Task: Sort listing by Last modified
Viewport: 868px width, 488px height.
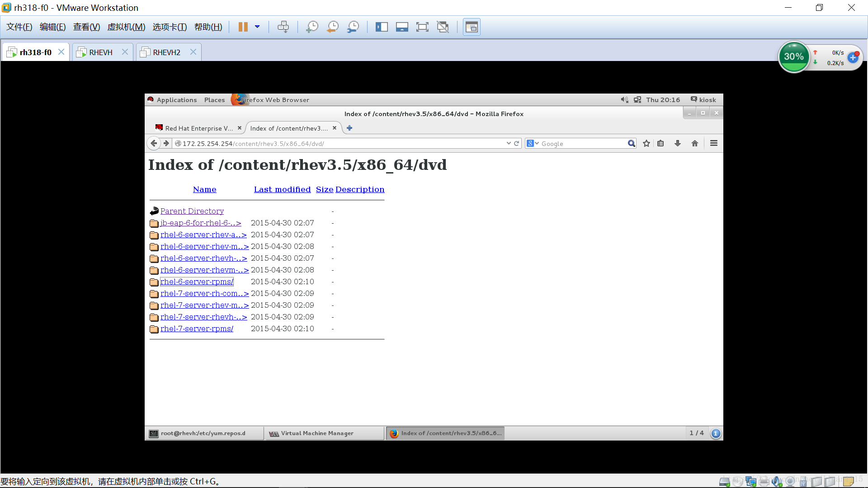Action: pyautogui.click(x=282, y=189)
